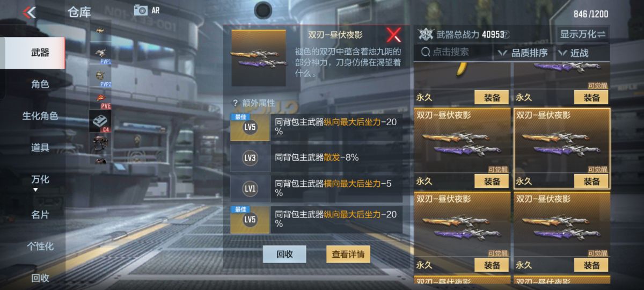644x290 pixels.
Task: Select the LV1 横向最大后坐力 attribute
Action: tap(316, 188)
